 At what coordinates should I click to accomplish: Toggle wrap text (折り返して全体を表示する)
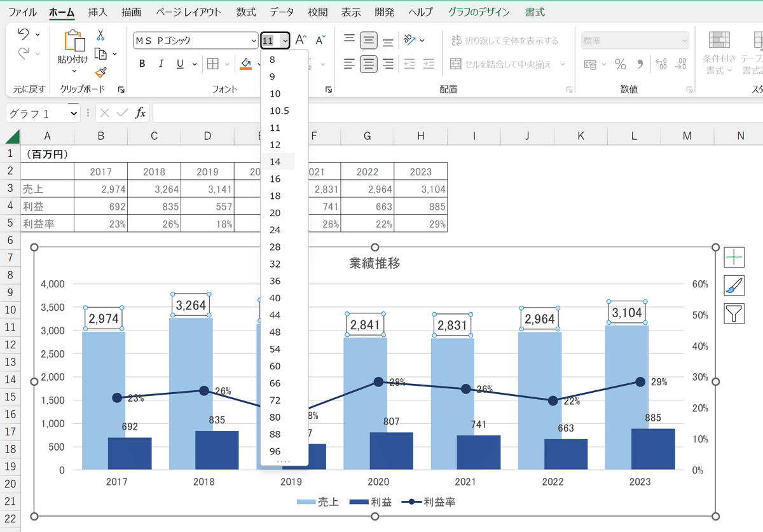[504, 41]
